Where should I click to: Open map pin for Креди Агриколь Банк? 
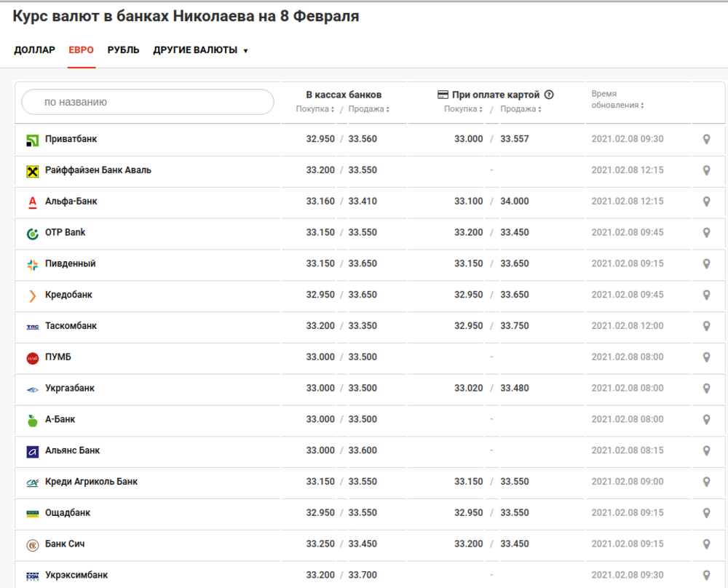(706, 482)
